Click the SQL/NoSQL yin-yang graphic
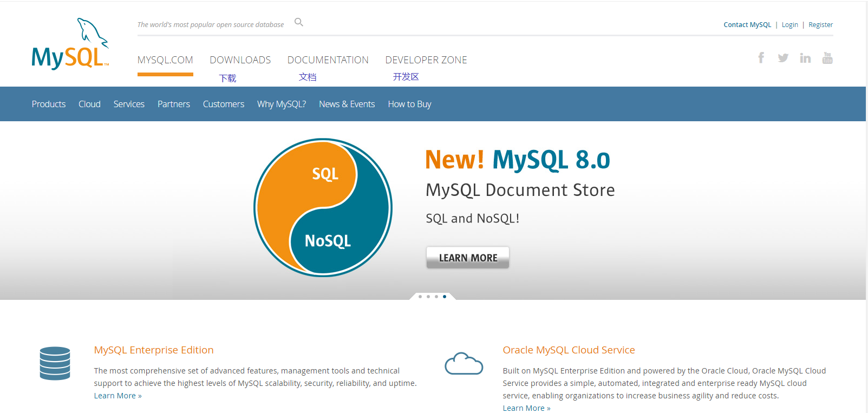Image resolution: width=868 pixels, height=413 pixels. [x=323, y=208]
